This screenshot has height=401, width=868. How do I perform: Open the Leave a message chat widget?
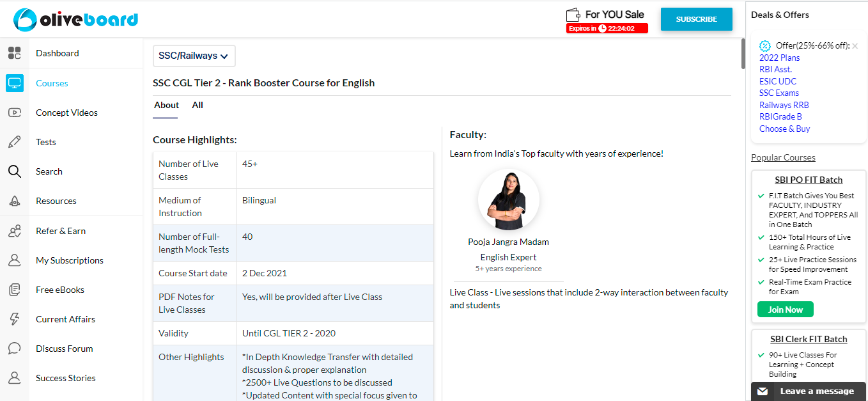click(809, 391)
